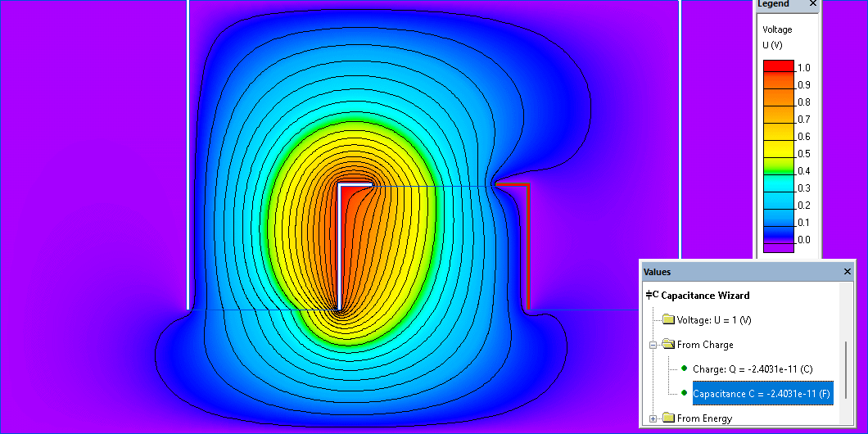Image resolution: width=868 pixels, height=434 pixels.
Task: Pick the green 0.4 band in the legend
Action: (778, 166)
